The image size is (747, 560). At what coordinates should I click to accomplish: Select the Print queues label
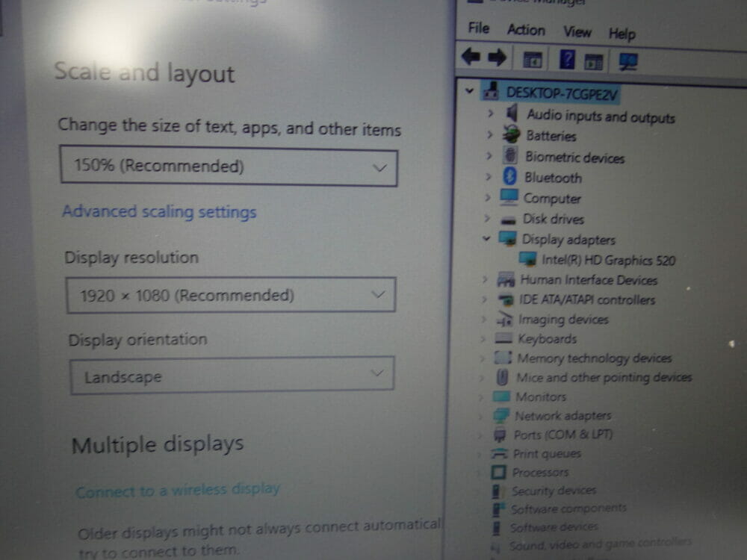click(x=547, y=453)
